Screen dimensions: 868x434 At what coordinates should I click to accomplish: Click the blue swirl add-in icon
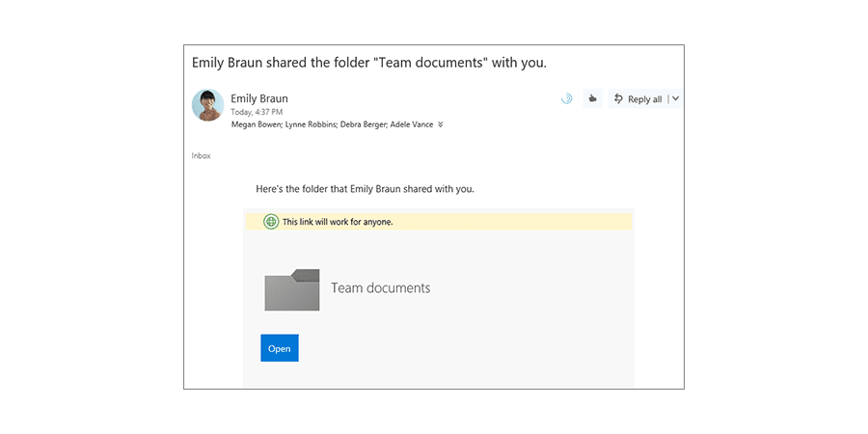[566, 99]
